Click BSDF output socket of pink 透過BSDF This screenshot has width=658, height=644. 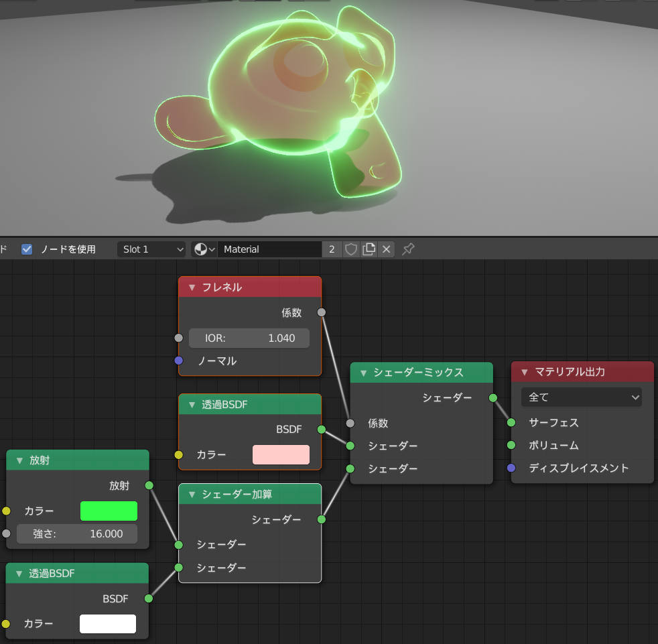pyautogui.click(x=322, y=430)
